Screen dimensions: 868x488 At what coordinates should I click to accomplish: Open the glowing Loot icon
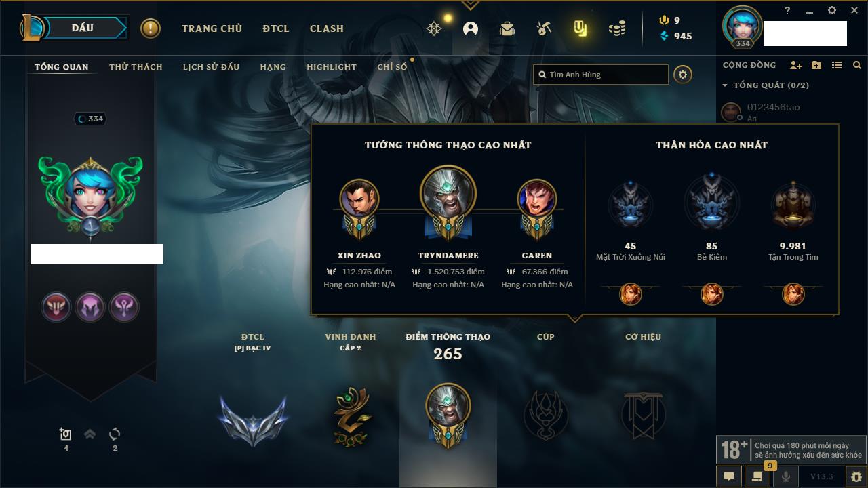[580, 28]
